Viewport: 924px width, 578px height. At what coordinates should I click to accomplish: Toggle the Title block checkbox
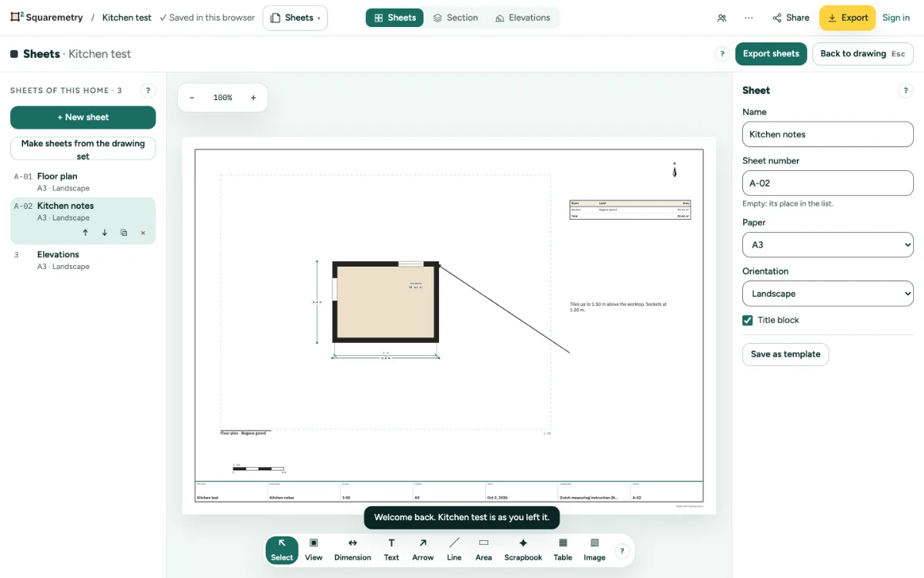tap(748, 320)
